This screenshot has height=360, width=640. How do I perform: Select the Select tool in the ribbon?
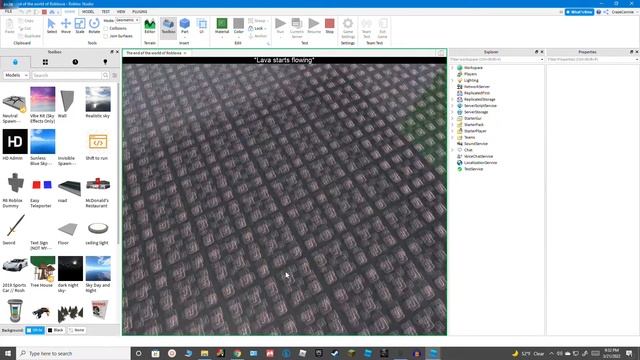click(51, 26)
